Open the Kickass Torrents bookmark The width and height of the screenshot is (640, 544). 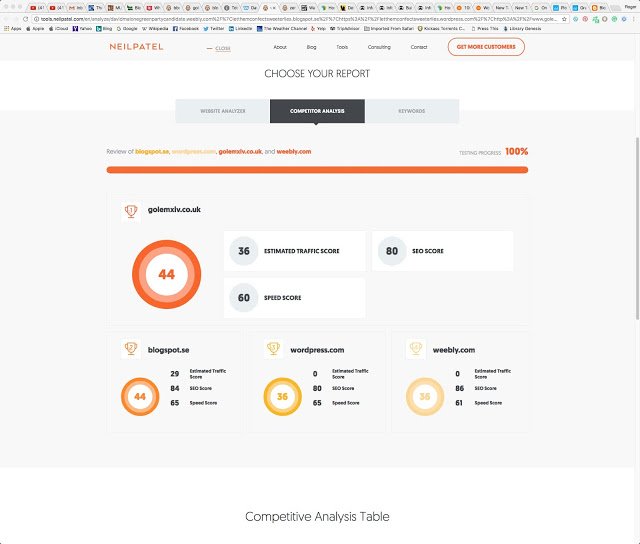coord(441,29)
